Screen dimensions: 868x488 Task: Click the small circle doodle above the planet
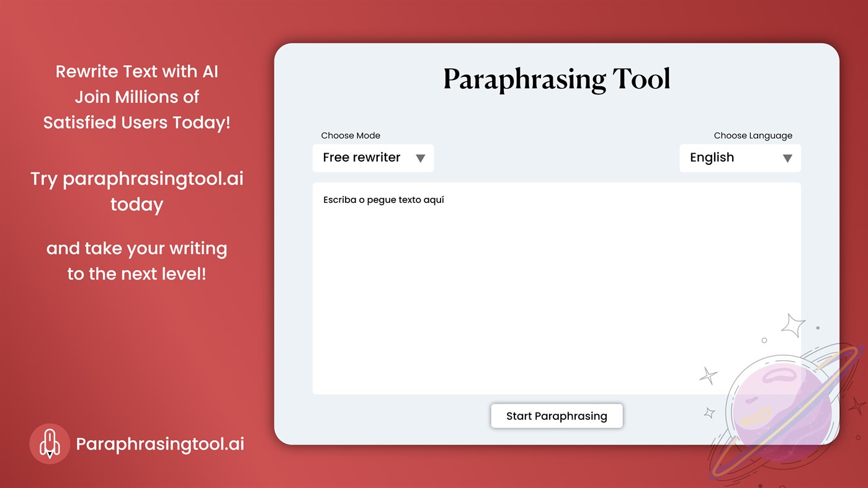click(x=764, y=340)
